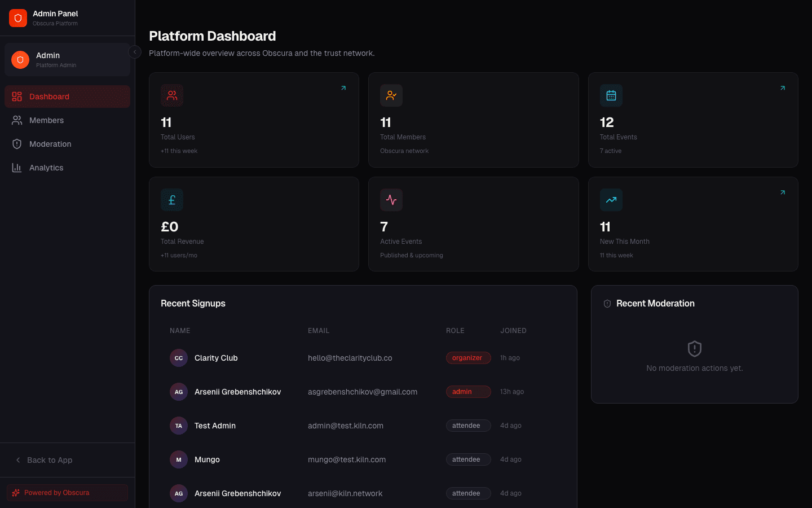Image resolution: width=812 pixels, height=508 pixels.
Task: Click the Recent Moderation shield icon
Action: click(x=607, y=303)
